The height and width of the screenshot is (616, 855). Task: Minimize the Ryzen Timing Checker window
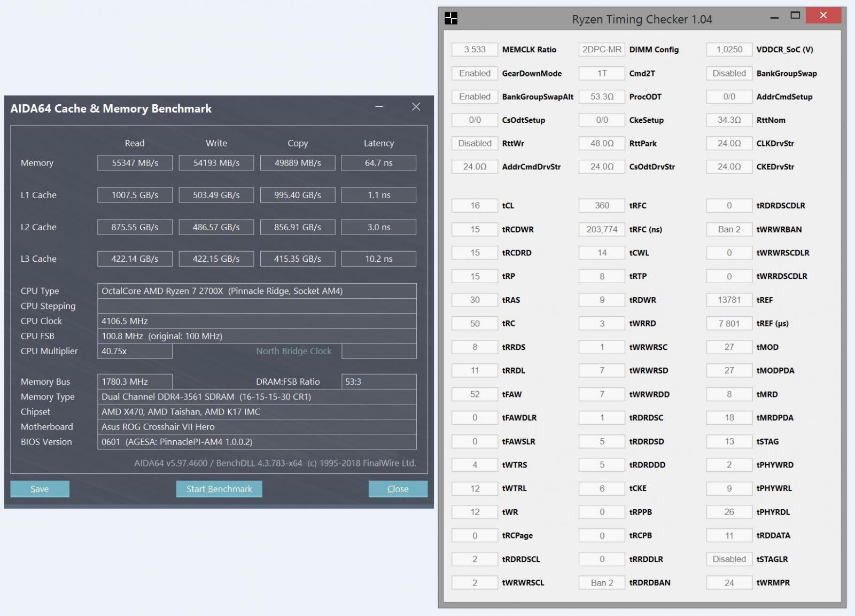tap(774, 18)
